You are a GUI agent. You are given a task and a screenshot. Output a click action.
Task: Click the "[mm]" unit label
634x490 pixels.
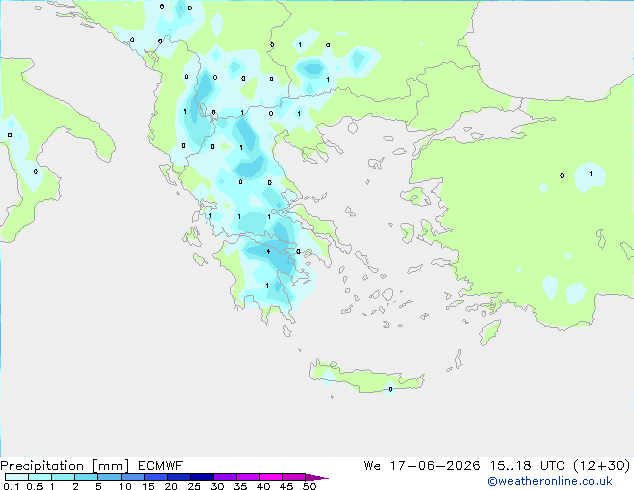(111, 466)
